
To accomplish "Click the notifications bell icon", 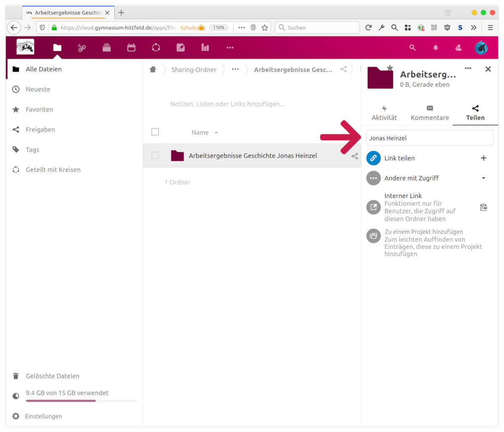I will tap(436, 48).
